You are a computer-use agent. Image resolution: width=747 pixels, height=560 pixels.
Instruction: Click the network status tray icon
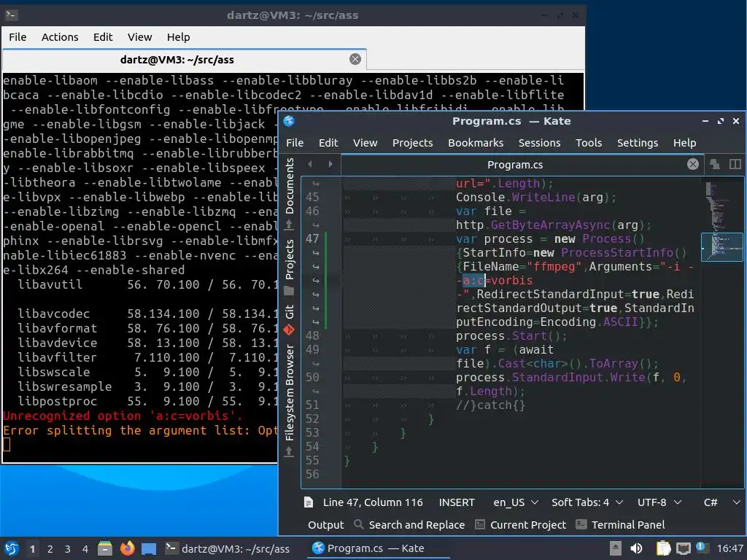(683, 548)
